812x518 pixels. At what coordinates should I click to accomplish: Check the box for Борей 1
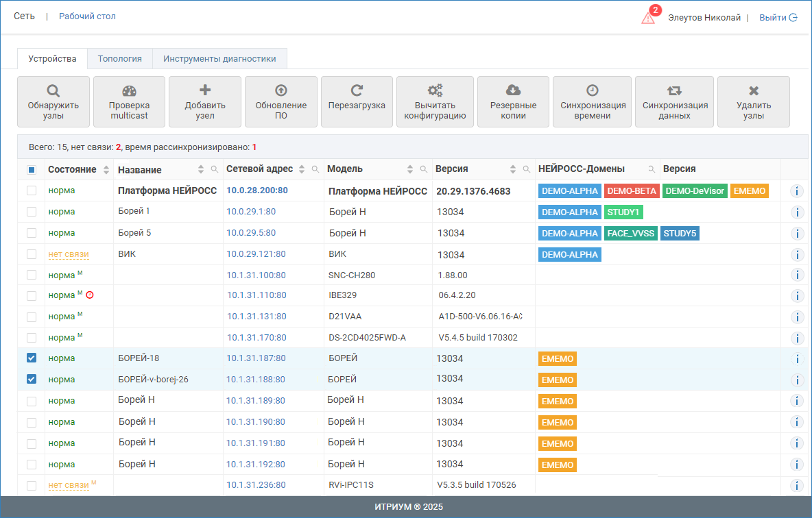[32, 212]
